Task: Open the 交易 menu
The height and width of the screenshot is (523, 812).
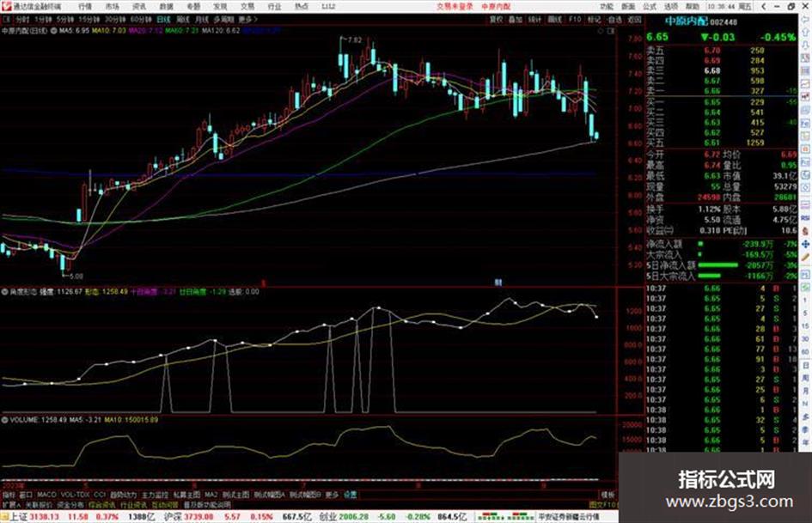Action: click(x=247, y=6)
